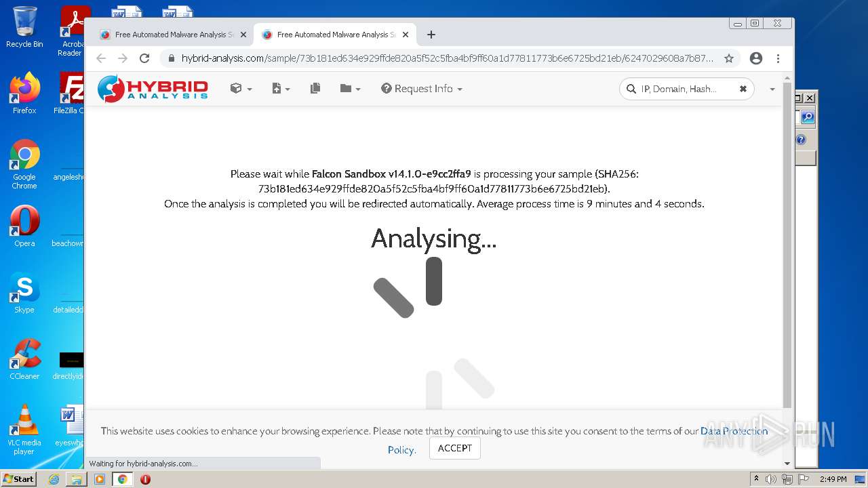Image resolution: width=868 pixels, height=488 pixels.
Task: Click the Analysing... heading
Action: (x=434, y=239)
